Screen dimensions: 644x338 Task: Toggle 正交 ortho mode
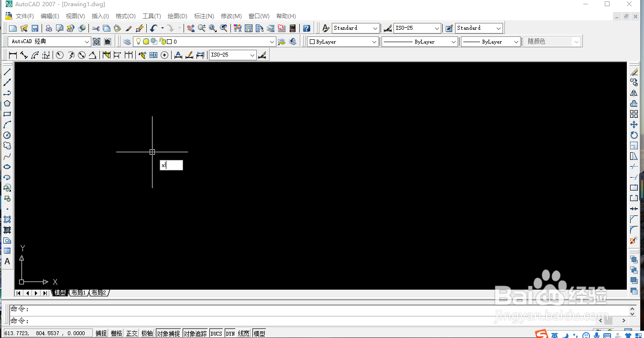[x=132, y=333]
